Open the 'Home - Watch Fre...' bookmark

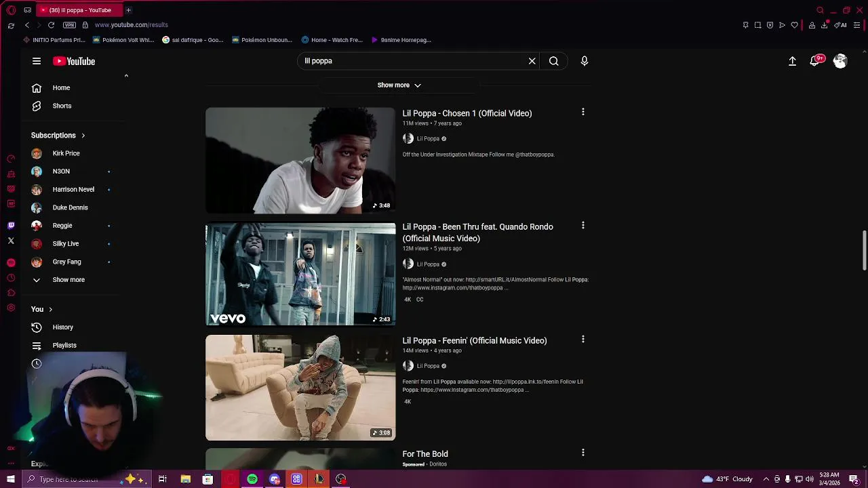point(332,40)
